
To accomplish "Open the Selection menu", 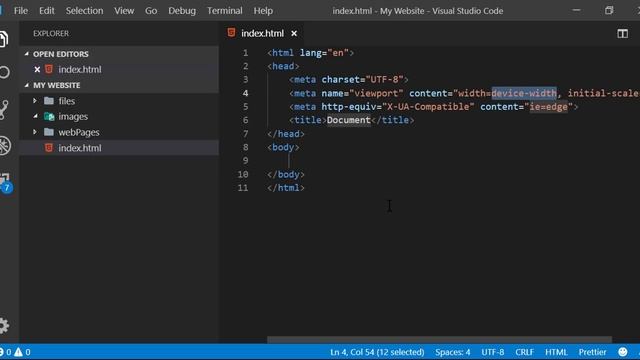I will (84, 11).
